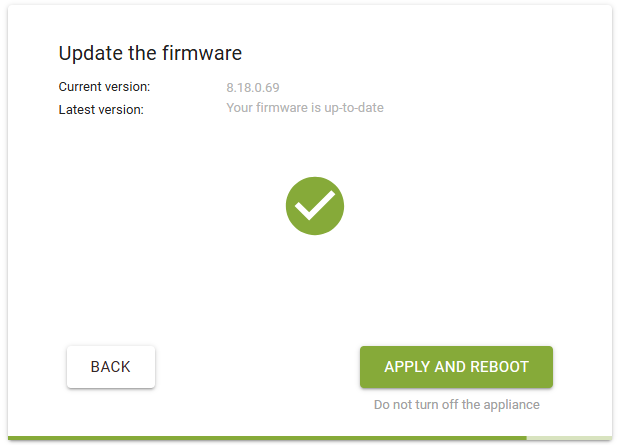This screenshot has height=445, width=619.
Task: Click the word 'up-to-date' in the status message
Action: pos(352,107)
